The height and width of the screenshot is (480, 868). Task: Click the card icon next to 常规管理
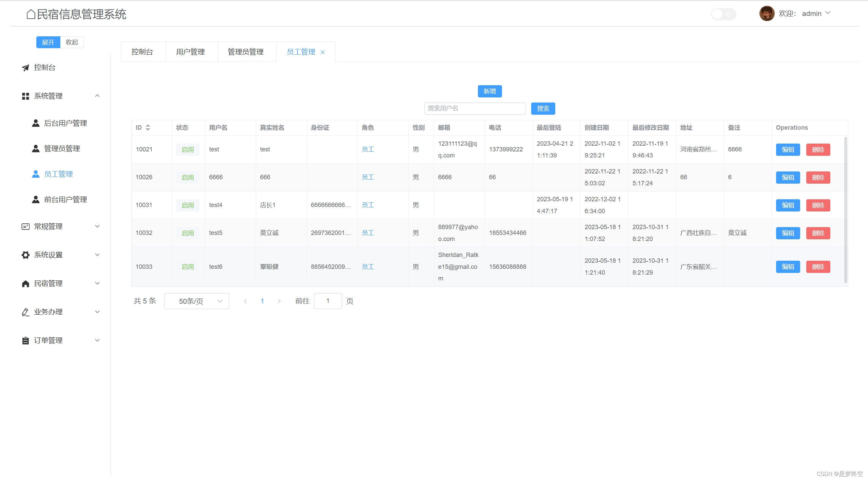(25, 226)
